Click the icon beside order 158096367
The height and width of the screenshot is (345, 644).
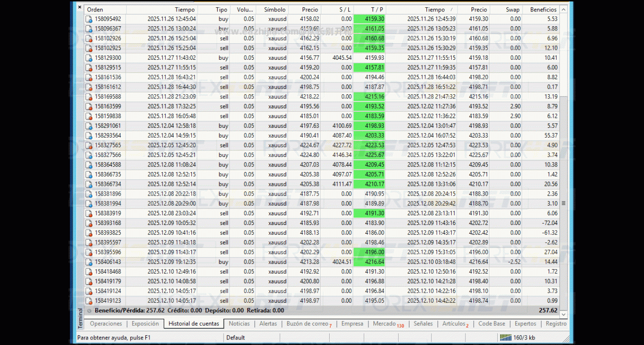tap(89, 29)
